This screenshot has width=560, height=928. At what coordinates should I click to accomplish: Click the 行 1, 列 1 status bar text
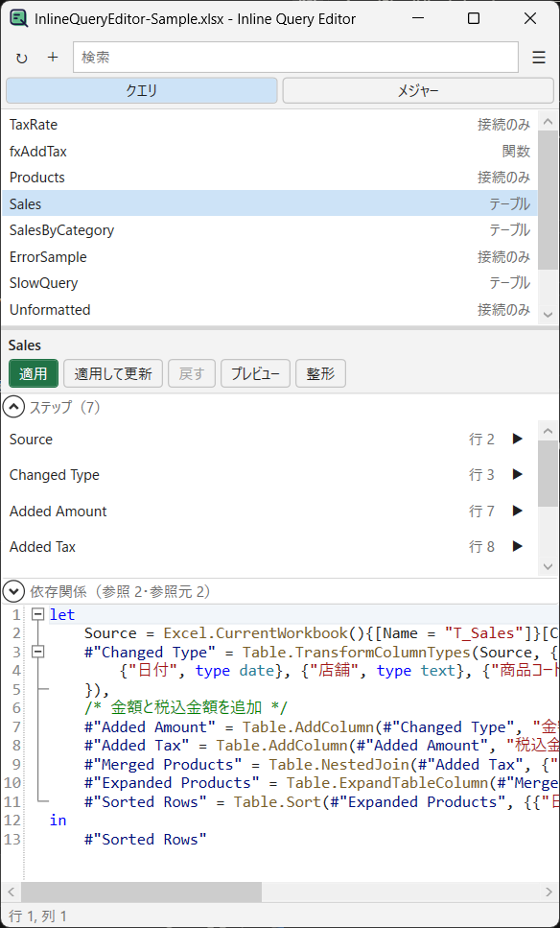pyautogui.click(x=37, y=916)
